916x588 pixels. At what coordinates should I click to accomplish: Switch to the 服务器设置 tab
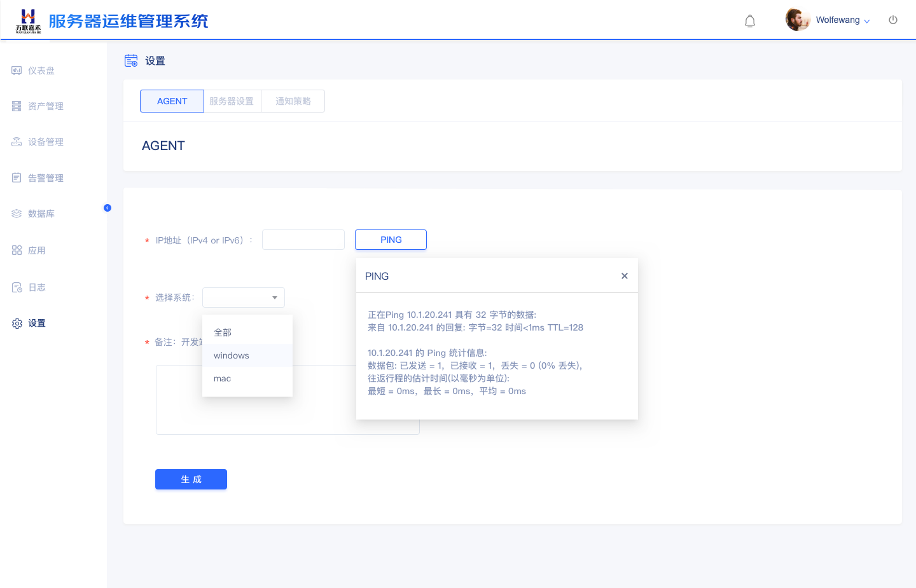coord(232,101)
